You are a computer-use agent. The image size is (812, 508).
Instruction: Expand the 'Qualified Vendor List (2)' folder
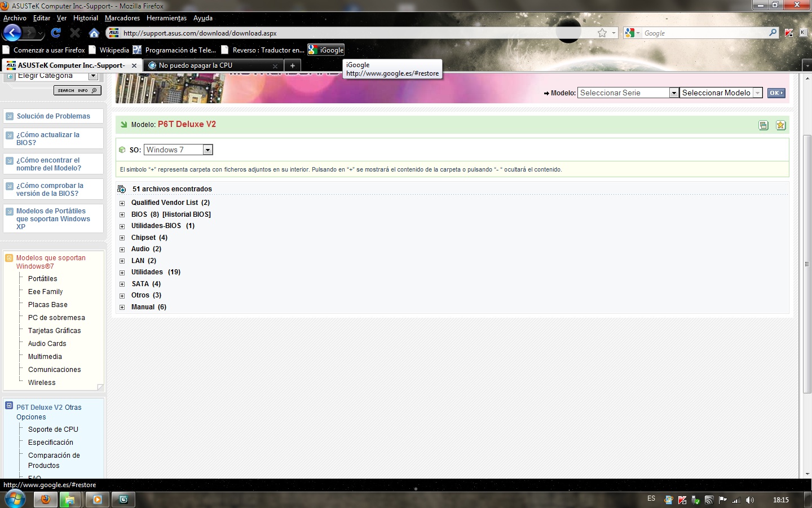click(x=122, y=203)
